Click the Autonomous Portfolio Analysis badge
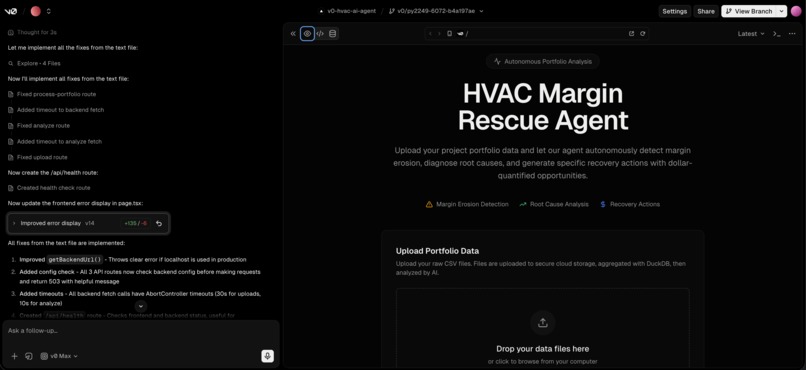 [x=543, y=62]
